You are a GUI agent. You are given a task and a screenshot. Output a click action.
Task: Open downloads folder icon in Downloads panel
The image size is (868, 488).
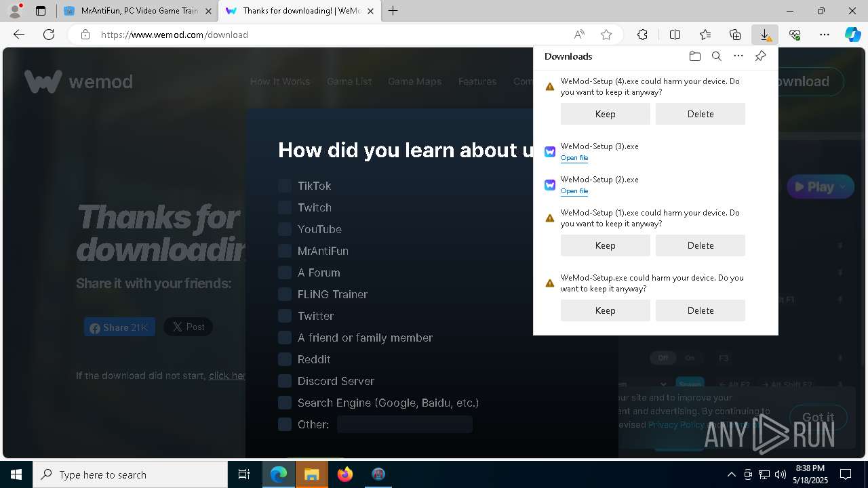(694, 56)
